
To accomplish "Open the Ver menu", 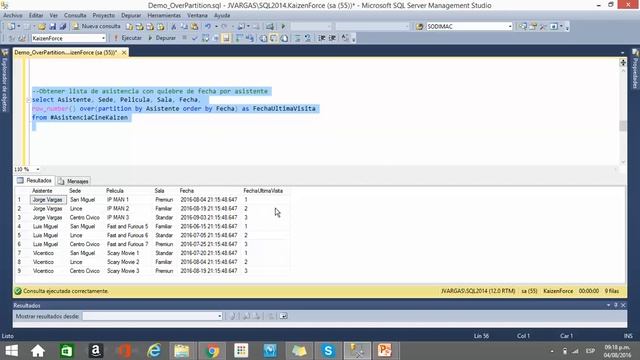I will point(53,15).
